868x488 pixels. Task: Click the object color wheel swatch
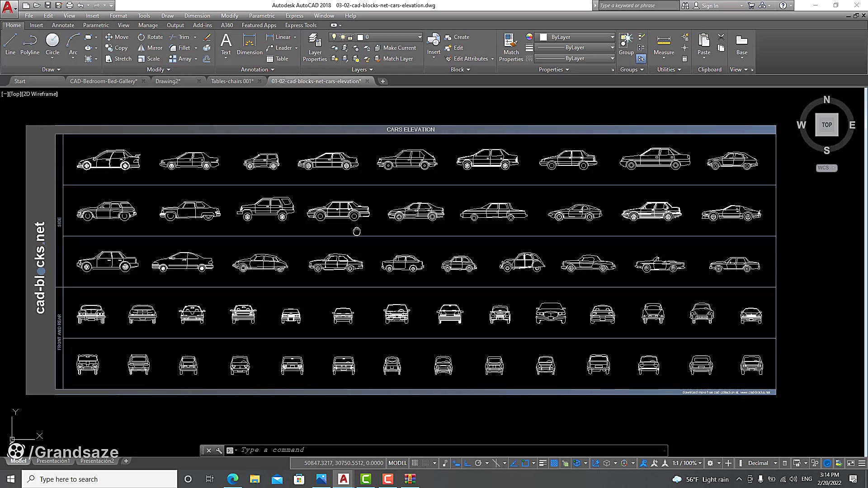[529, 37]
